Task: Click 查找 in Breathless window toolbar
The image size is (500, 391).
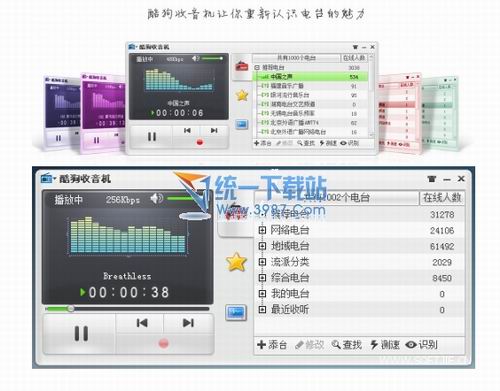Action: click(347, 345)
